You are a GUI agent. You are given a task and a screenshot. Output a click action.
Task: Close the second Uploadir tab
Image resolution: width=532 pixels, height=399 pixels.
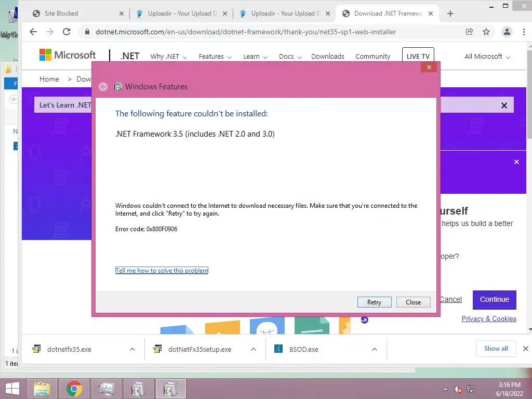click(x=328, y=14)
